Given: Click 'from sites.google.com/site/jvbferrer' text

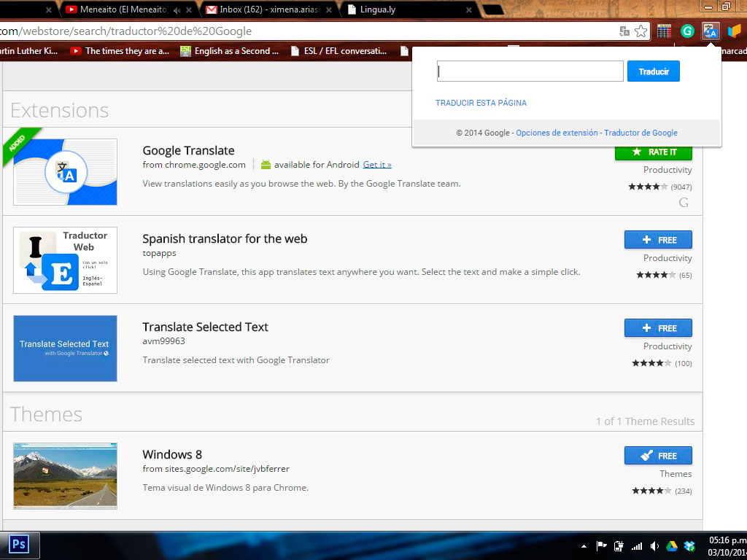Looking at the screenshot, I should [216, 469].
